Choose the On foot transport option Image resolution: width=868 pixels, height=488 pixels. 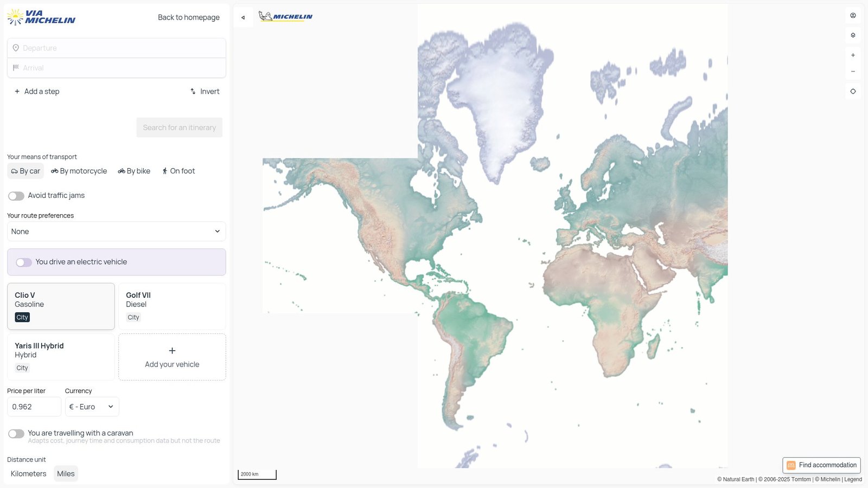pos(178,171)
